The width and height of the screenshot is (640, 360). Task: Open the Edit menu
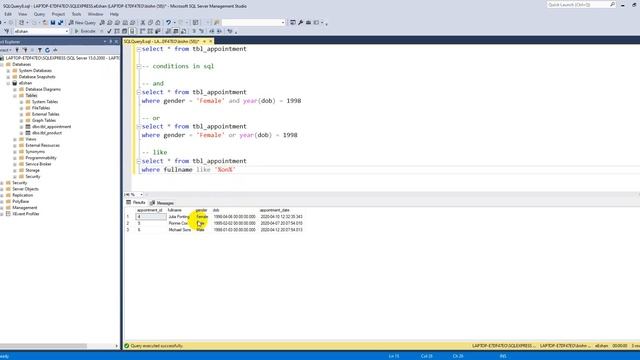[8, 14]
